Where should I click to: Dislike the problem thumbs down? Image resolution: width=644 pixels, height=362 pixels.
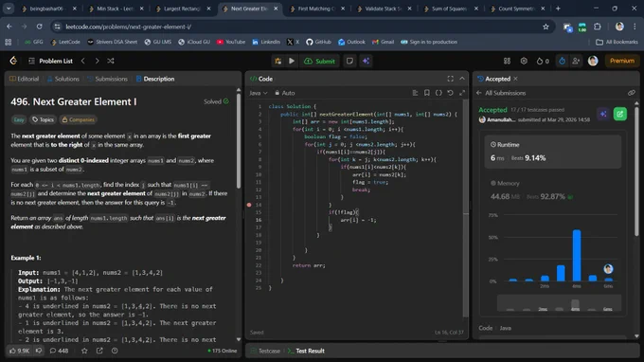39,351
